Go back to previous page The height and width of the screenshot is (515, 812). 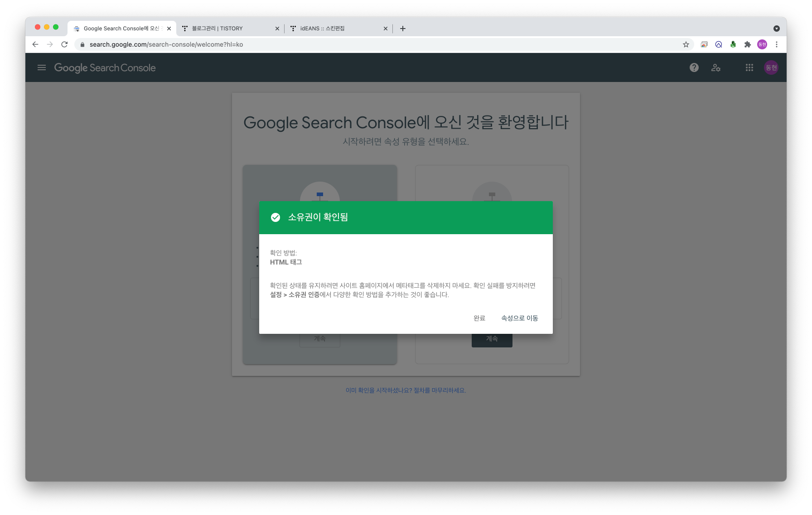(x=35, y=44)
